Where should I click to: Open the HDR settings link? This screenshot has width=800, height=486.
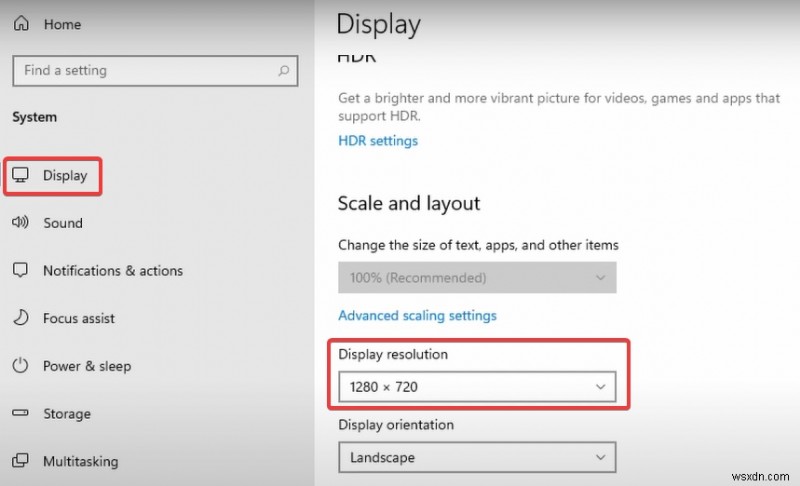(x=378, y=141)
